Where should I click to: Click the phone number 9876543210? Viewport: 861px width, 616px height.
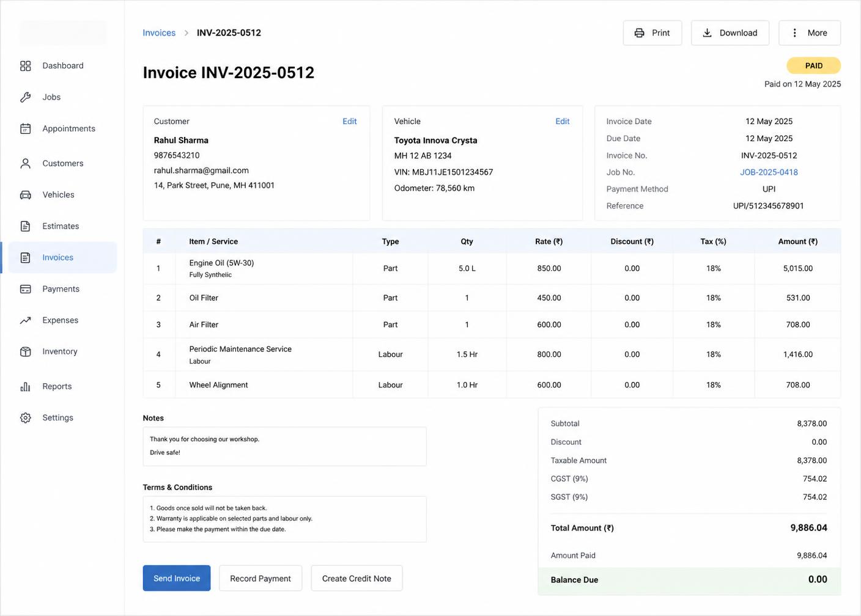pyautogui.click(x=177, y=156)
